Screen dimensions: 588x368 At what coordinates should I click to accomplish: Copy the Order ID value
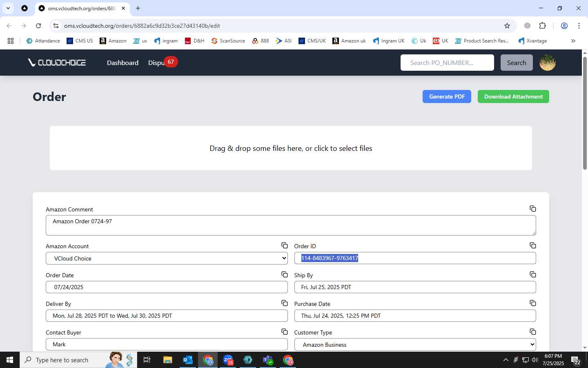(x=533, y=245)
